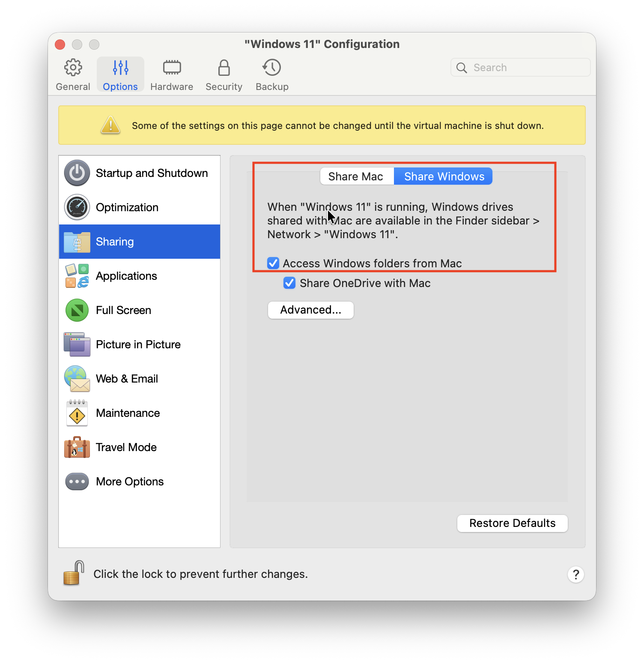
Task: Select the Maintenance label in sidebar
Action: point(128,413)
